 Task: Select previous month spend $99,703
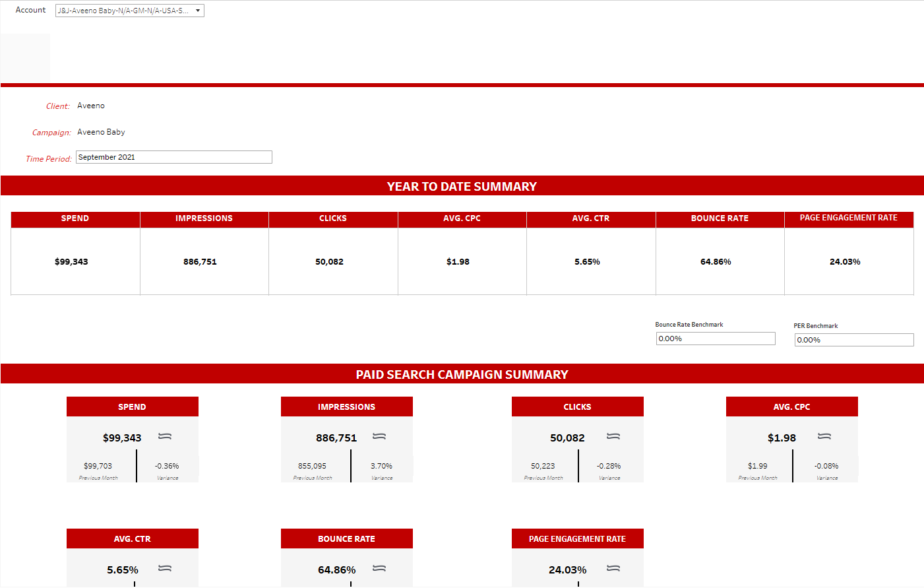[x=98, y=466]
